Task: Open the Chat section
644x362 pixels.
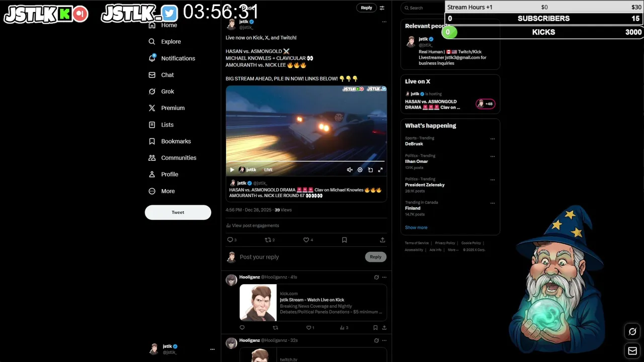Action: click(161, 75)
